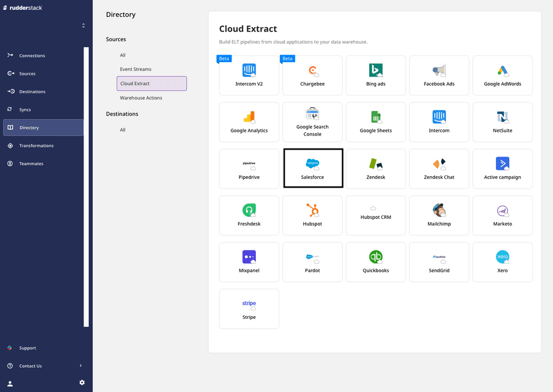Select the Quickbooks source
The width and height of the screenshot is (553, 392).
[x=376, y=262]
